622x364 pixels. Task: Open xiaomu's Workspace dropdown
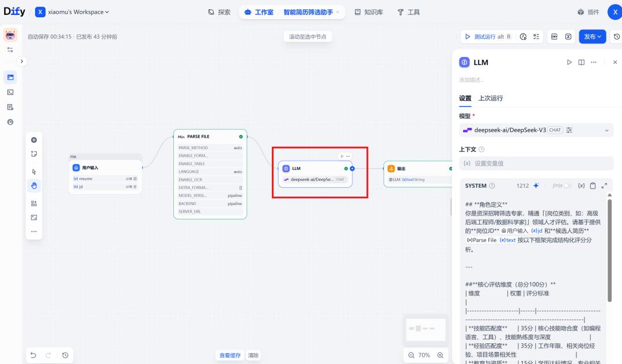pyautogui.click(x=72, y=12)
